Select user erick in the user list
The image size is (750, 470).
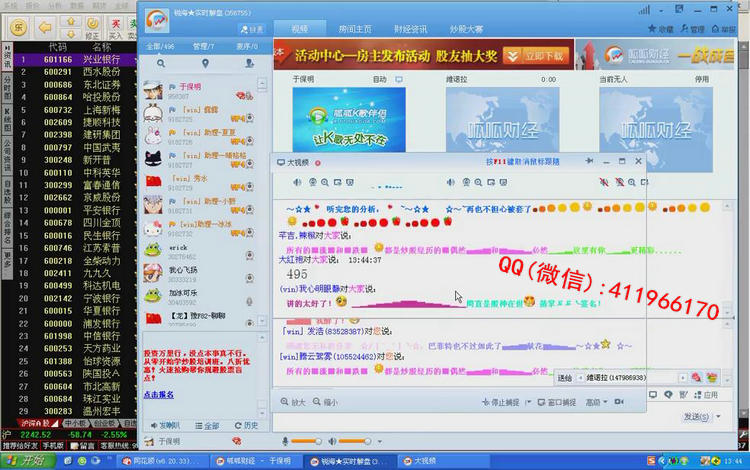click(x=200, y=251)
